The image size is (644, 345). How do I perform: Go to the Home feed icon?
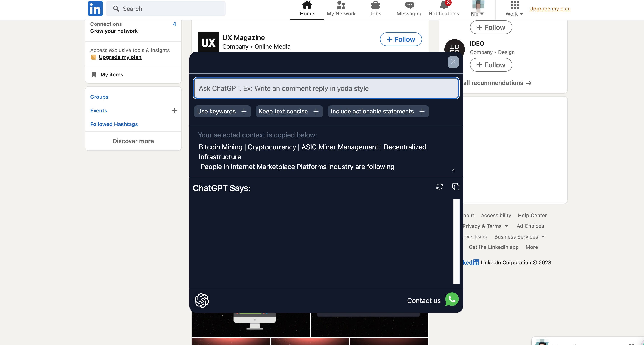(307, 5)
